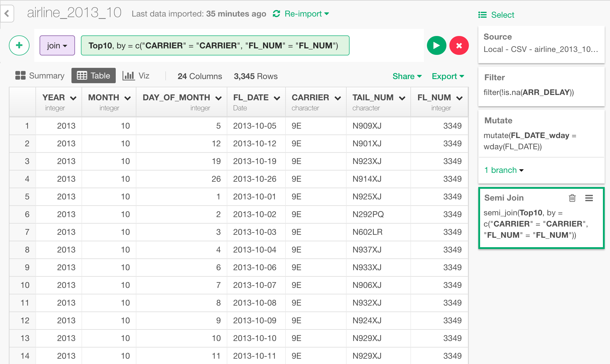Open Semi Join step hamburger menu
610x364 pixels.
(589, 198)
